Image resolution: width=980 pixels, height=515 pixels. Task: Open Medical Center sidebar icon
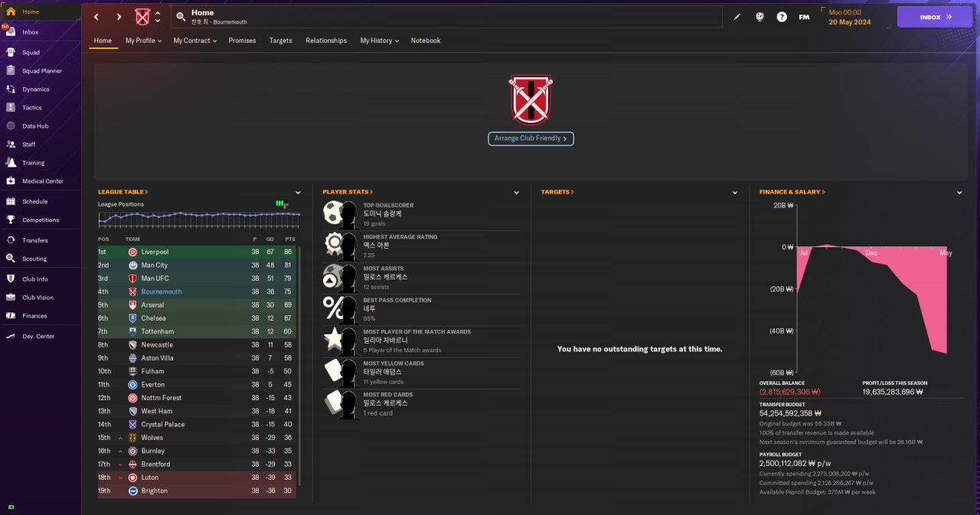pyautogui.click(x=11, y=181)
